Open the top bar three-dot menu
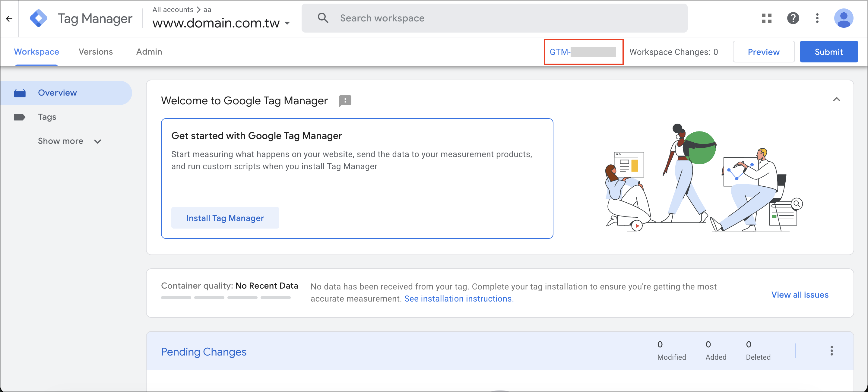868x392 pixels. click(x=817, y=18)
